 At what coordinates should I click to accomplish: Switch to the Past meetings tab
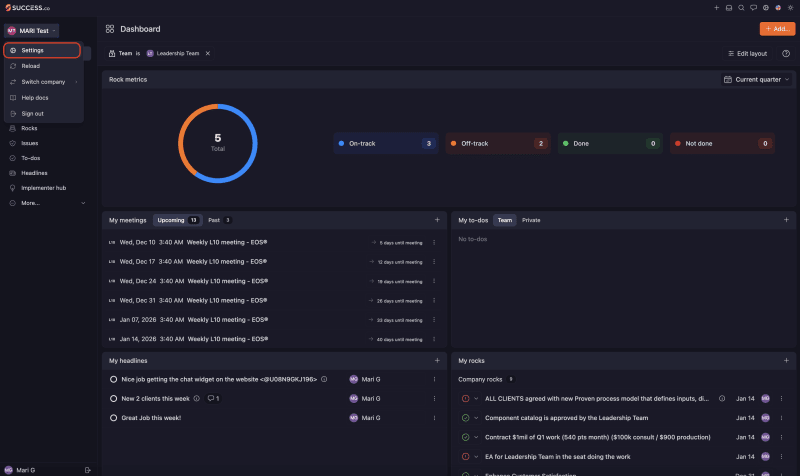click(x=219, y=220)
